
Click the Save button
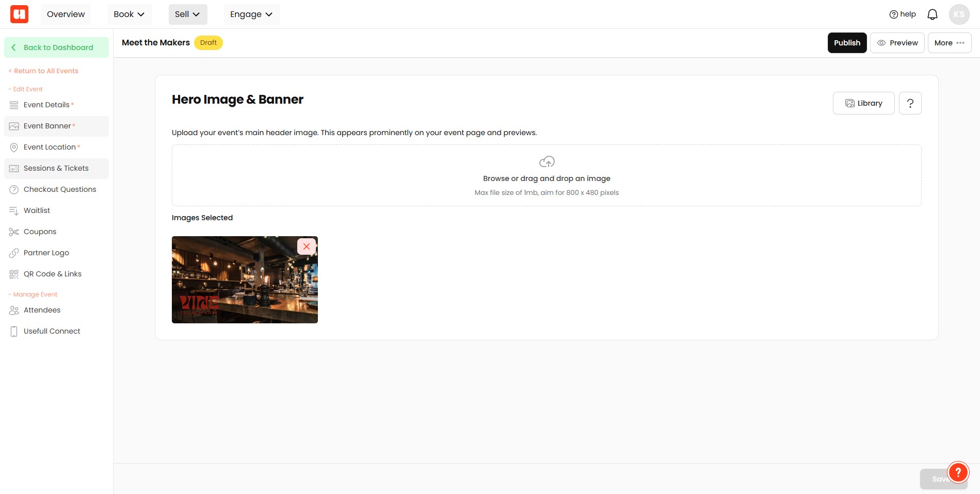[x=943, y=479]
